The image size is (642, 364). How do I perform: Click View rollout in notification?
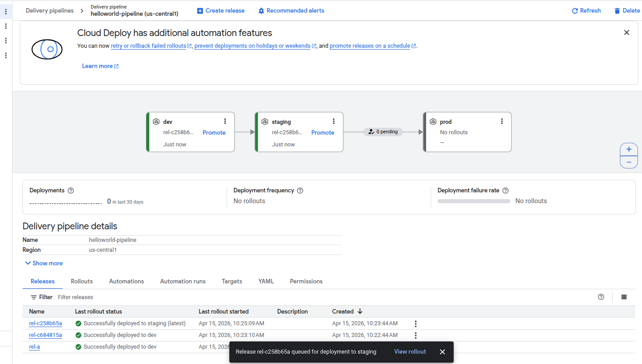[x=410, y=352]
